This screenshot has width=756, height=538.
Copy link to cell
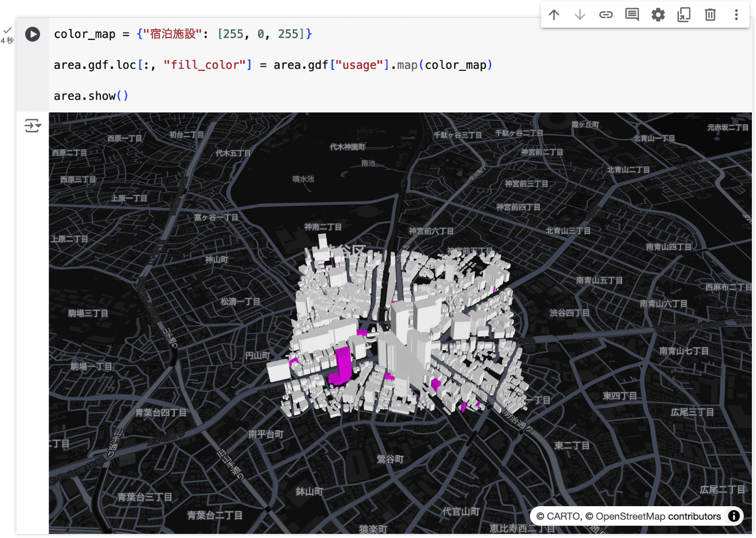tap(606, 14)
